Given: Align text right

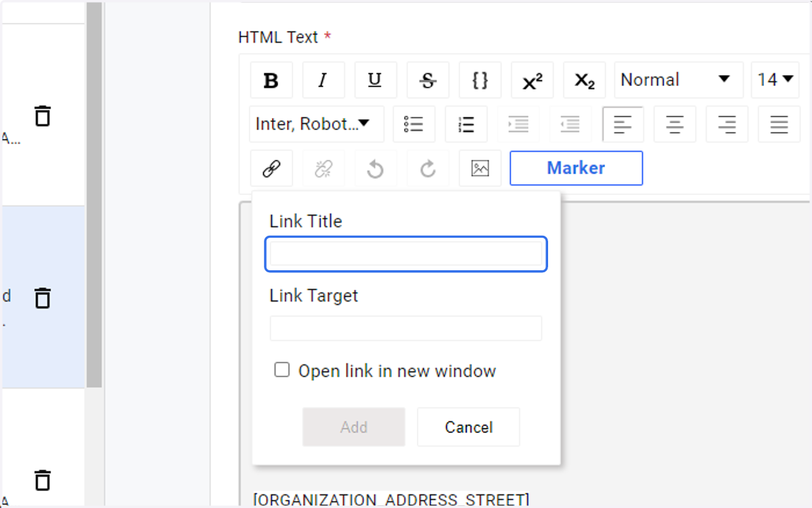Looking at the screenshot, I should (x=727, y=124).
